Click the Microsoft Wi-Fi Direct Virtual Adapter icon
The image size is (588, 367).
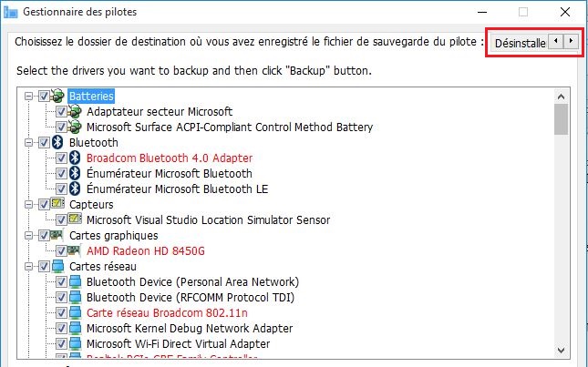(75, 343)
